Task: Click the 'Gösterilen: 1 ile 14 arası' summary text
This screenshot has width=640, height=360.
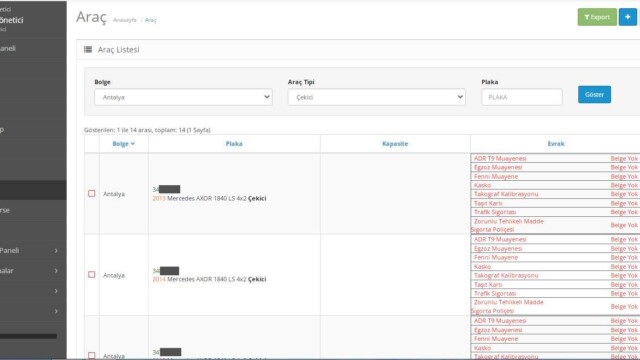Action: (x=147, y=130)
